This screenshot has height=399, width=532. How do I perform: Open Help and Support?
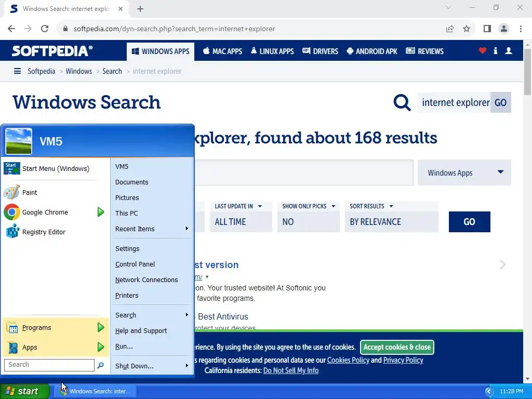(x=152, y=330)
